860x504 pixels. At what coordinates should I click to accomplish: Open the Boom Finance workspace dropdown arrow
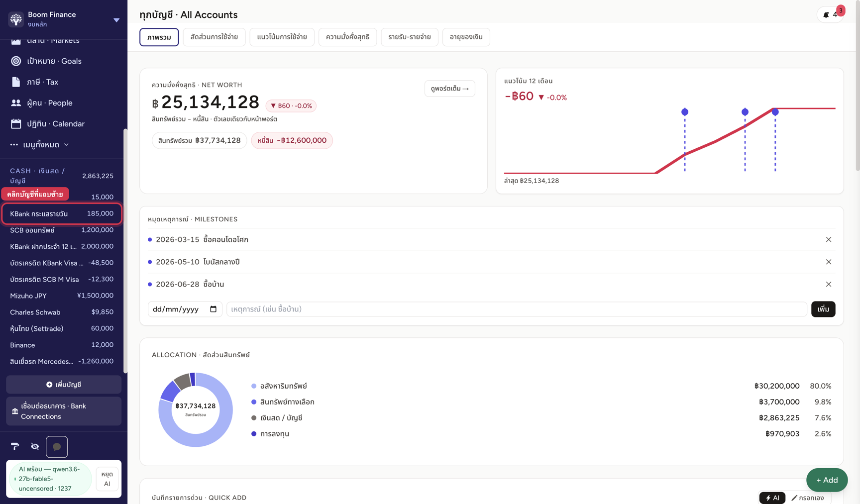tap(116, 20)
